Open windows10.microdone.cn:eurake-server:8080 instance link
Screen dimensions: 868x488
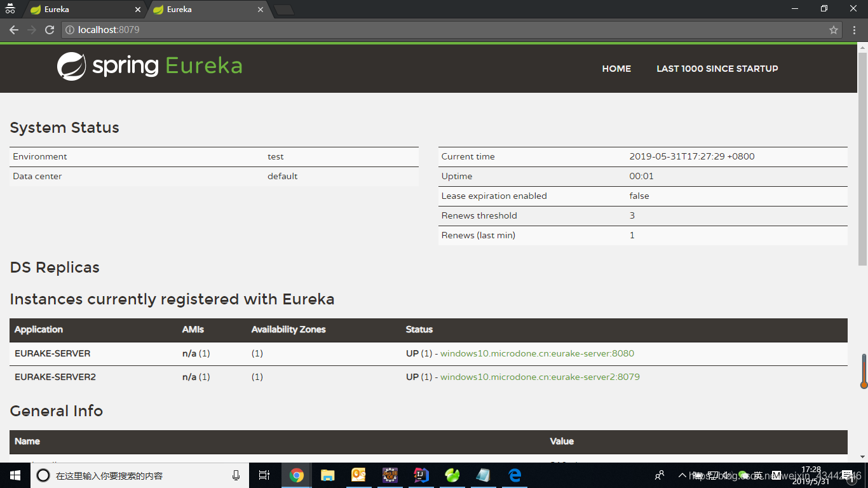tap(537, 353)
